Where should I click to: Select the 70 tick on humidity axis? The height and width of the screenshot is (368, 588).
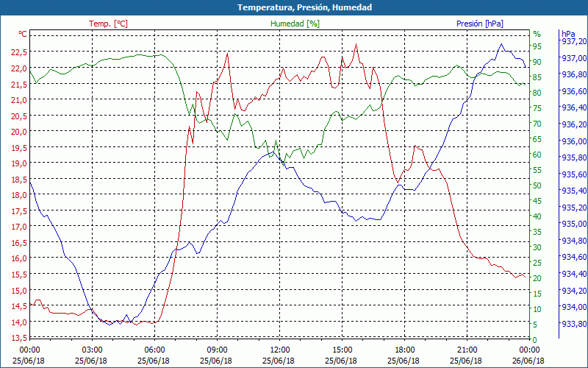tap(537, 124)
